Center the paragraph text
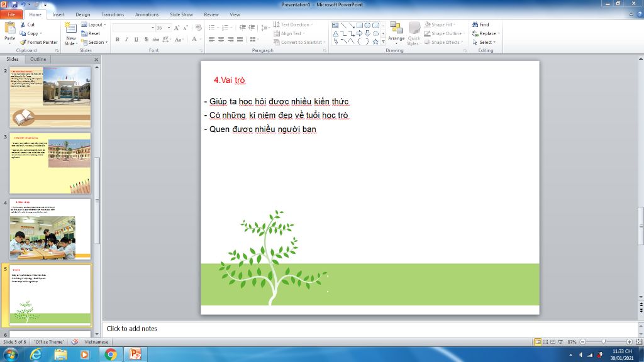Screen dimensions: 644x362 [221, 40]
